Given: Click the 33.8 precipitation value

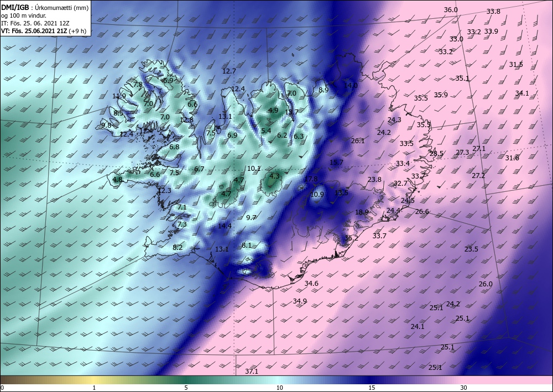Looking at the screenshot, I should point(493,11).
